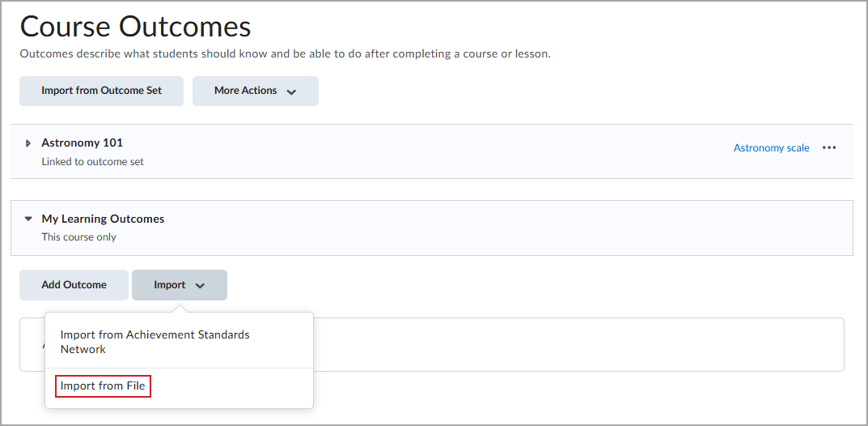The height and width of the screenshot is (426, 868).
Task: Click the Add Outcome button
Action: 74,285
